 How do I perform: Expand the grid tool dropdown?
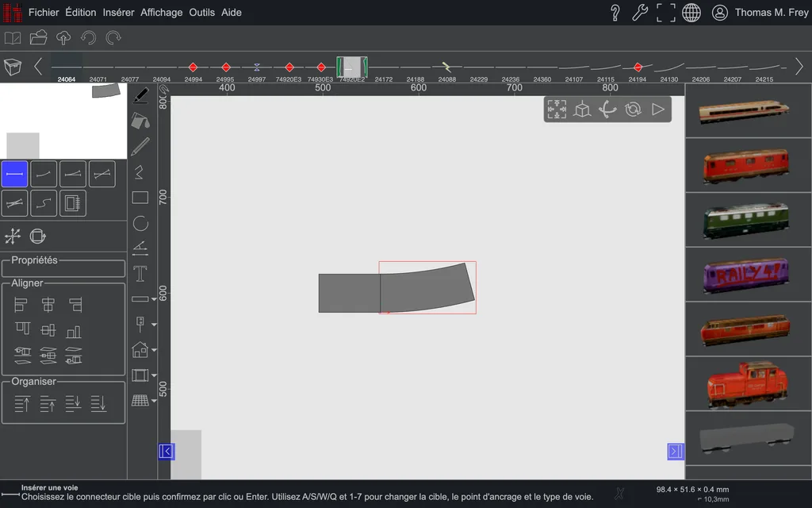pyautogui.click(x=154, y=401)
